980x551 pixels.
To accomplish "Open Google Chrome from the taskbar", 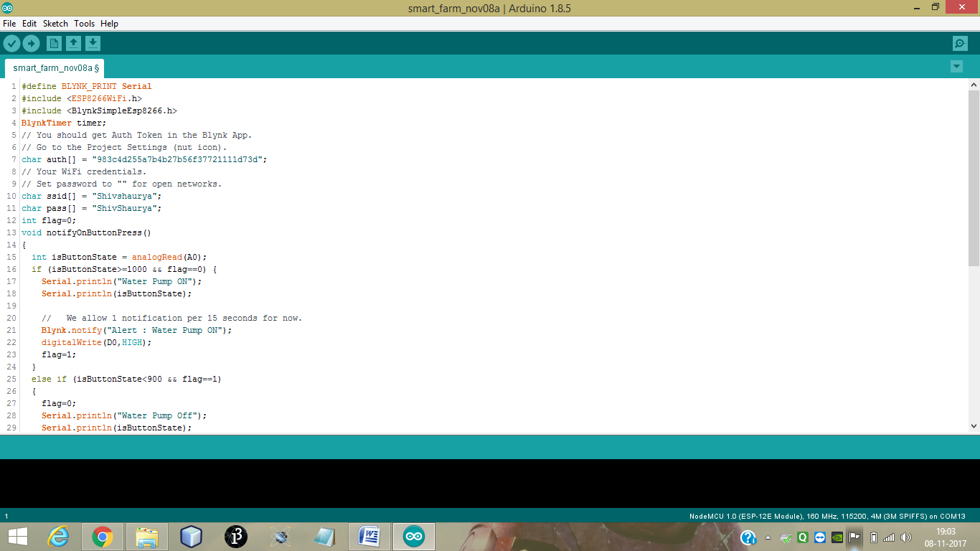I will pyautogui.click(x=103, y=537).
